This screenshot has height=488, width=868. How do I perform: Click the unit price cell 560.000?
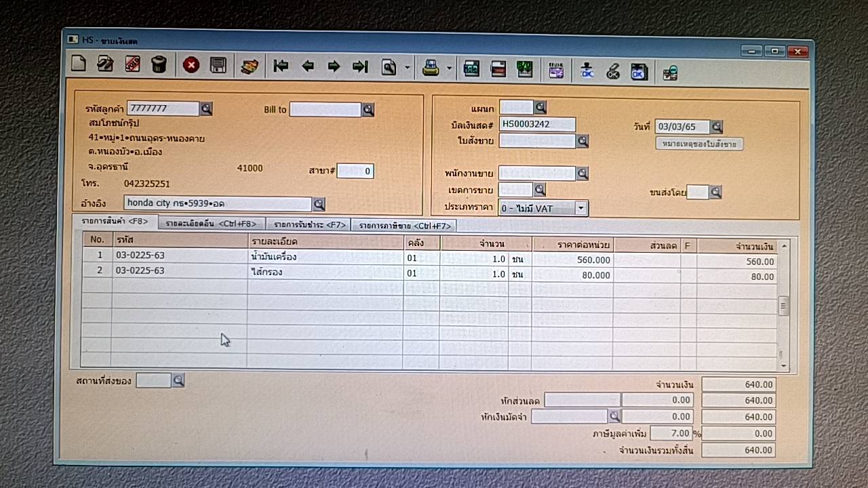point(572,260)
